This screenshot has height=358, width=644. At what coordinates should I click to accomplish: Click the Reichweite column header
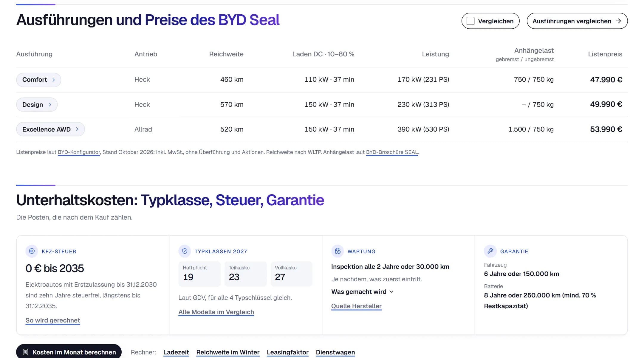[226, 54]
